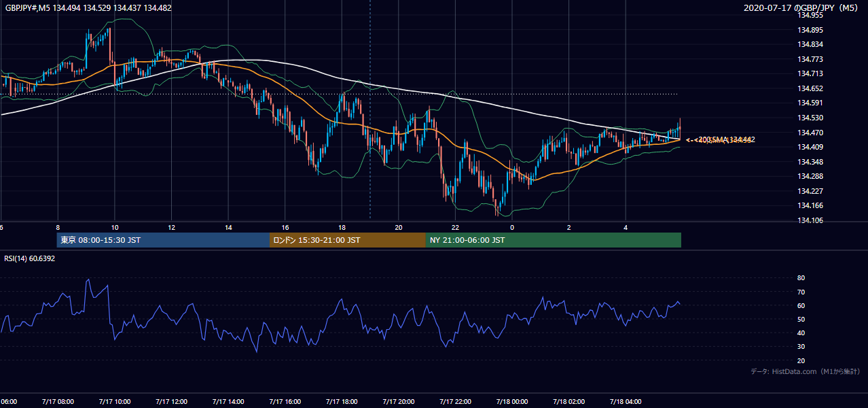Image resolution: width=868 pixels, height=408 pixels.
Task: Click the 134.713 price axis label
Action: (810, 73)
